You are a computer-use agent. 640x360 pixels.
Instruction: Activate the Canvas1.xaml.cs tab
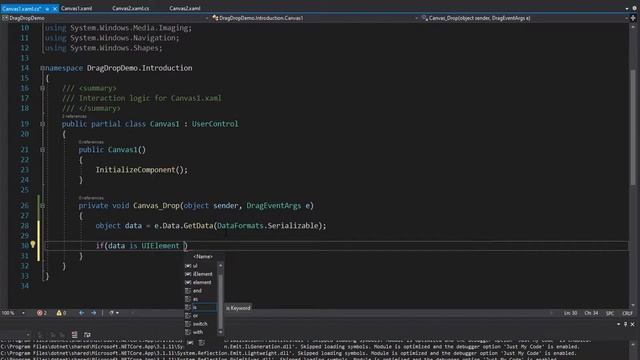pyautogui.click(x=22, y=9)
